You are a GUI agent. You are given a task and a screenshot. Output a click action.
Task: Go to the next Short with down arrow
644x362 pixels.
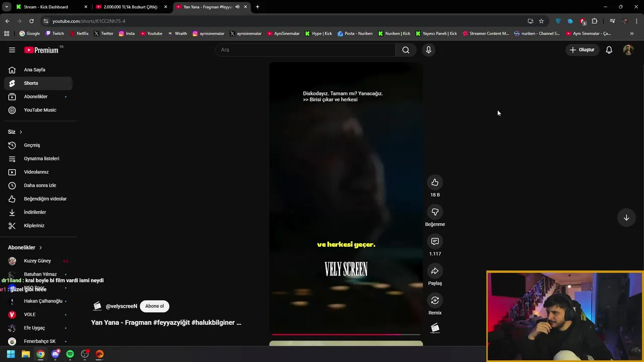pos(626,218)
